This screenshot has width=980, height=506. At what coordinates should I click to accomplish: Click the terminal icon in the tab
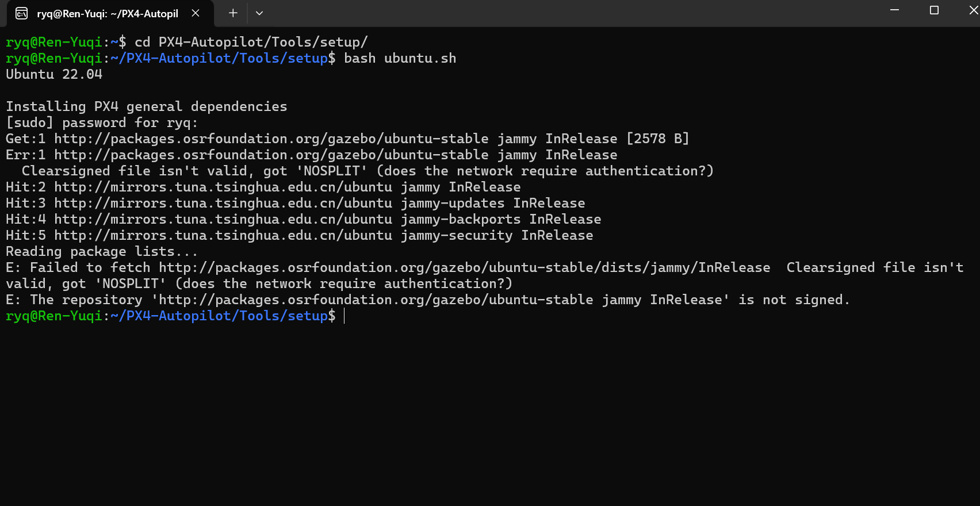pos(21,13)
